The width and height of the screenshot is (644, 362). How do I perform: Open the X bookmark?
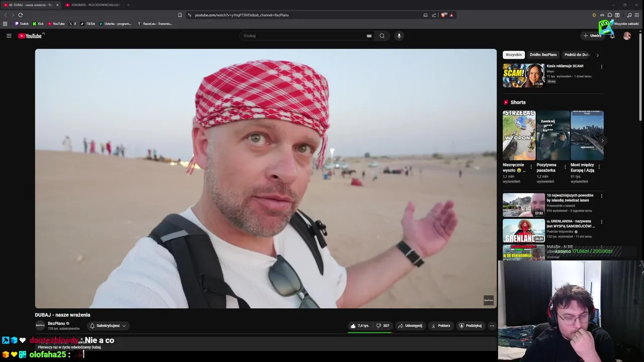[72, 24]
